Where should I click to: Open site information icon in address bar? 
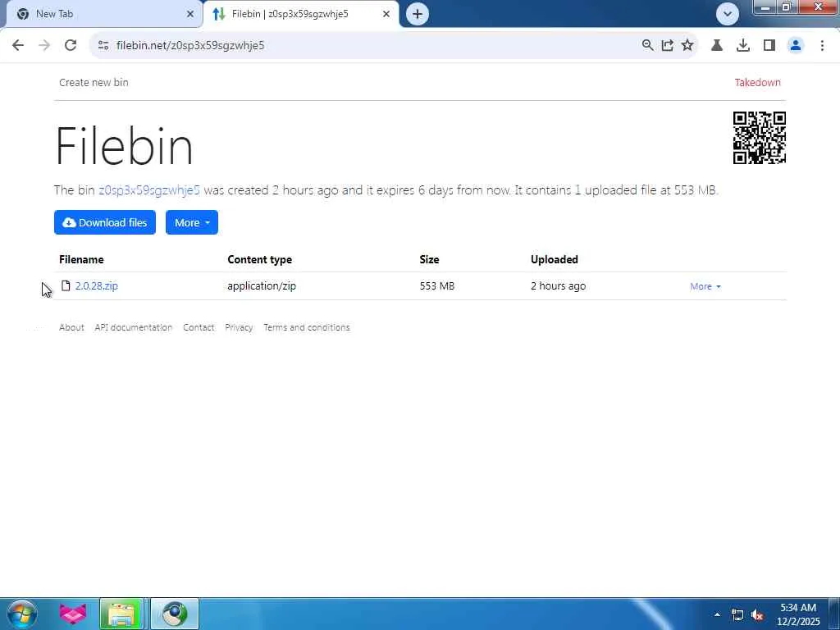[103, 46]
